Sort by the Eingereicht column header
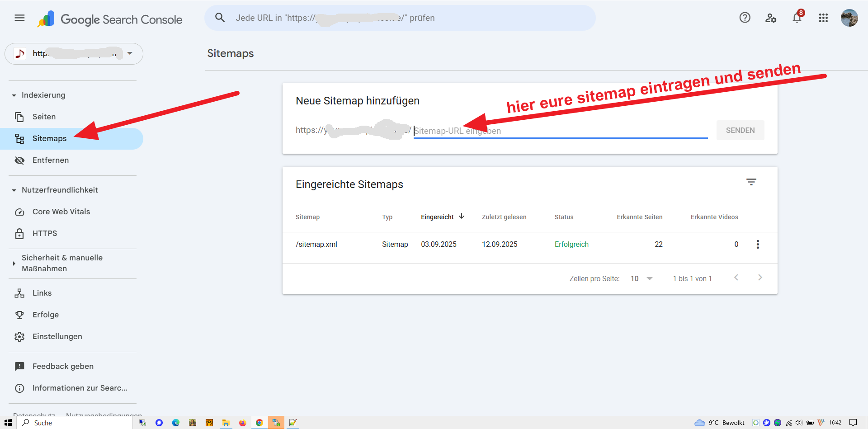 click(437, 217)
